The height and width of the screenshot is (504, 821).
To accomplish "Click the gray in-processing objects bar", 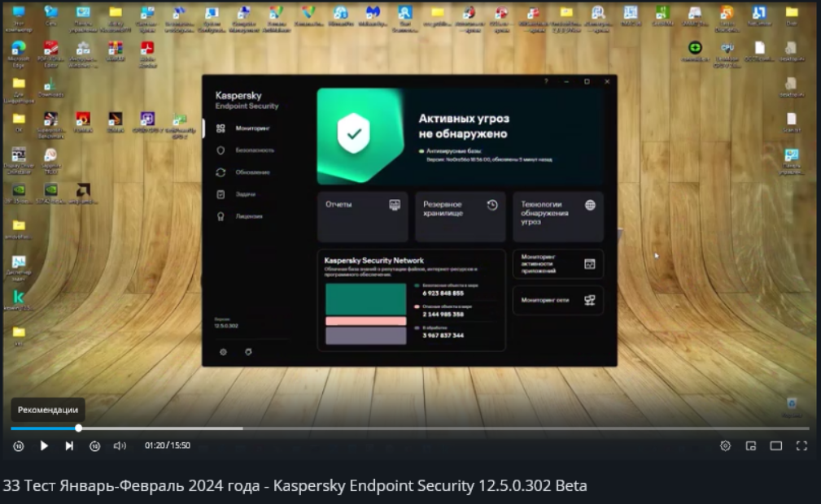I will click(x=365, y=336).
